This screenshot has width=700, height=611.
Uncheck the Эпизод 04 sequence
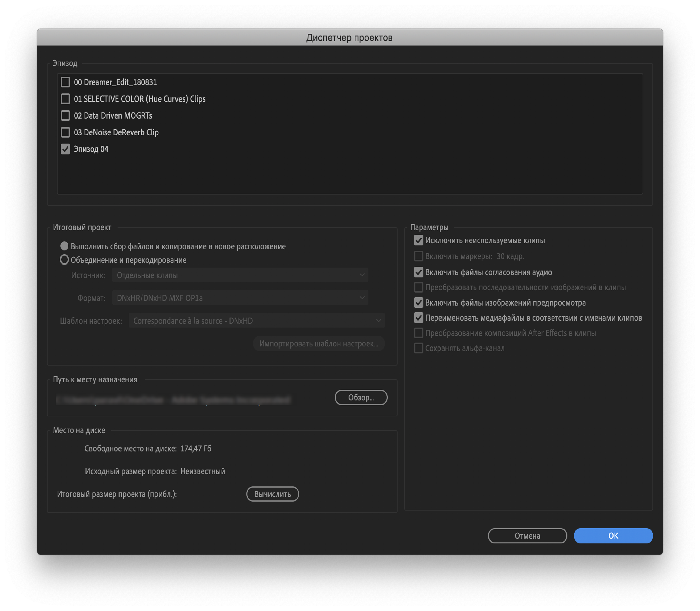point(65,149)
